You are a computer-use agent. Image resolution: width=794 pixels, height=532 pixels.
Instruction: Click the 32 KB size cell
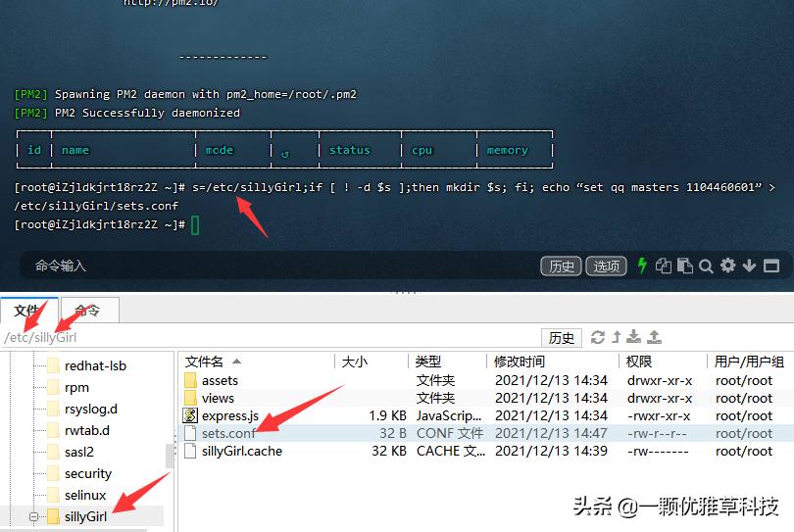(x=389, y=451)
